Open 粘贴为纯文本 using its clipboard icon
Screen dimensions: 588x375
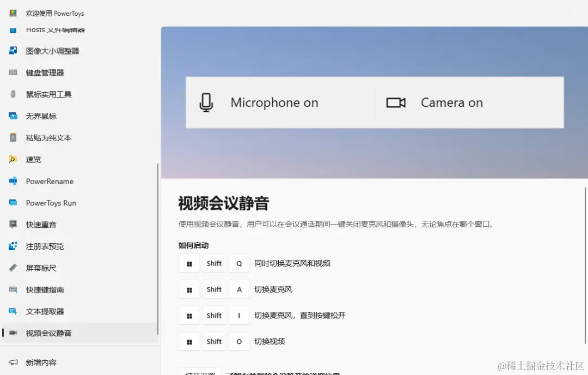click(12, 137)
